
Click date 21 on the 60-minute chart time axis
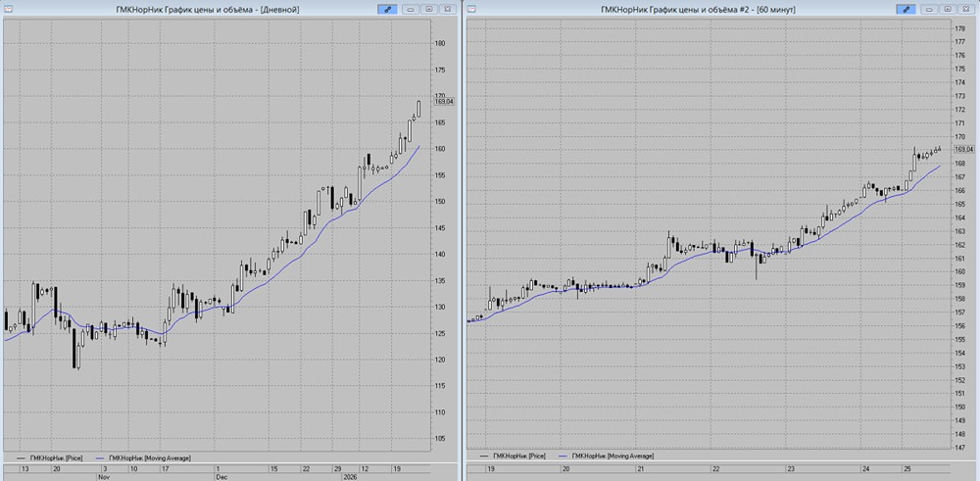pos(641,468)
